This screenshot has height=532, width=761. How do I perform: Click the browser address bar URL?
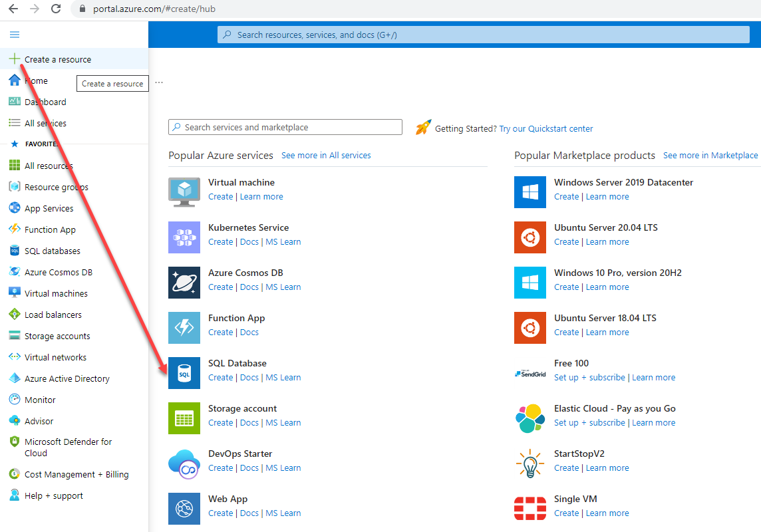click(154, 9)
